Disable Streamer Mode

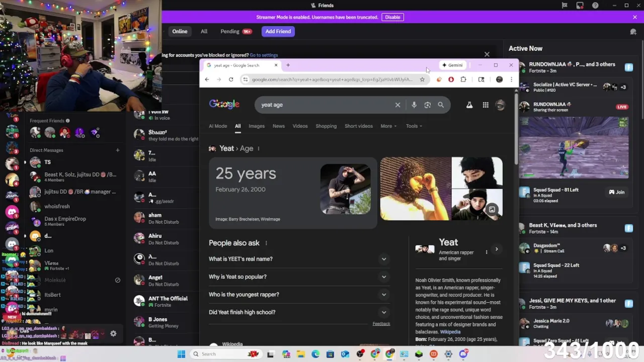tap(392, 17)
